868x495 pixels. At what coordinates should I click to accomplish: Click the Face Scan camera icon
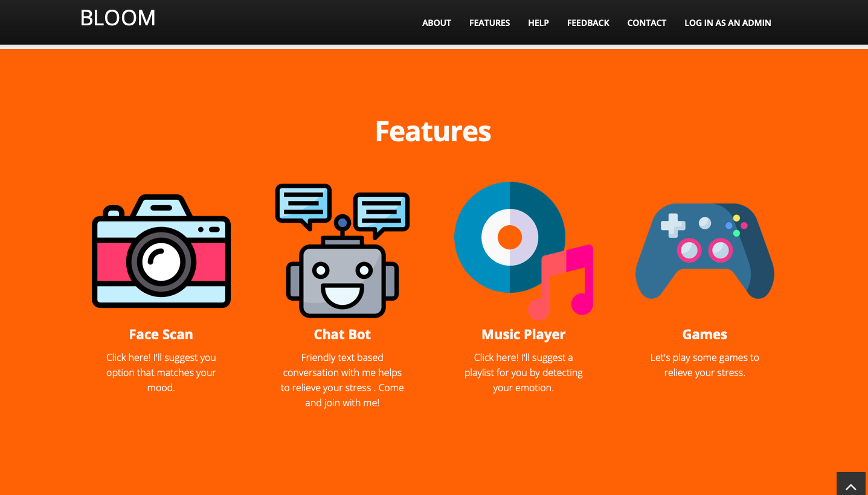(x=161, y=251)
